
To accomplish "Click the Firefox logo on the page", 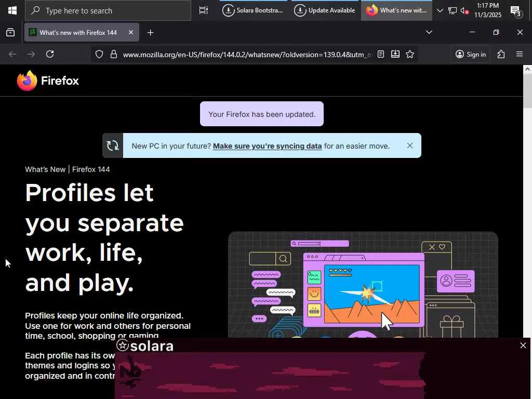I will click(48, 81).
